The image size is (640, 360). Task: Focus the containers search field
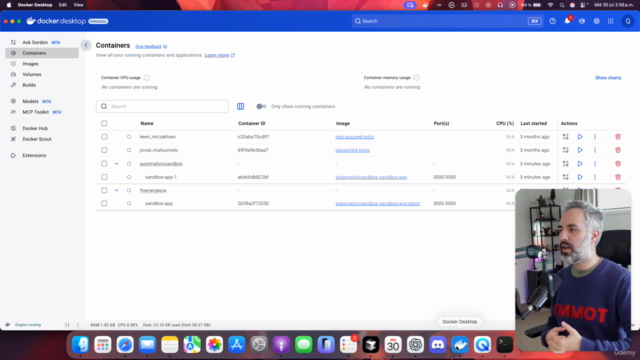click(162, 107)
